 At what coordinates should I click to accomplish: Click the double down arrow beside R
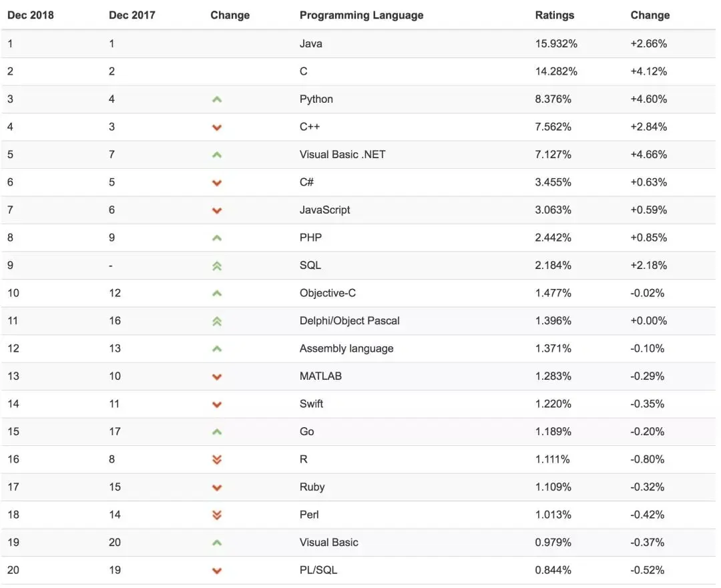click(217, 459)
